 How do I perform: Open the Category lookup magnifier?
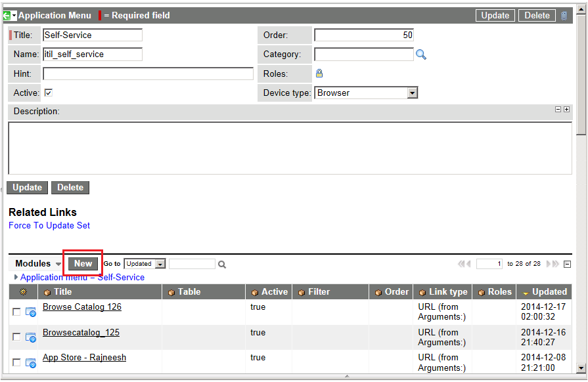421,54
